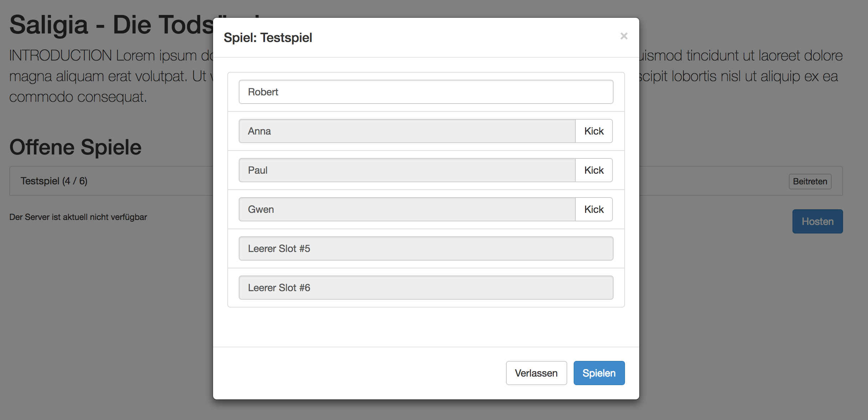Click the Anna player name field

(407, 131)
